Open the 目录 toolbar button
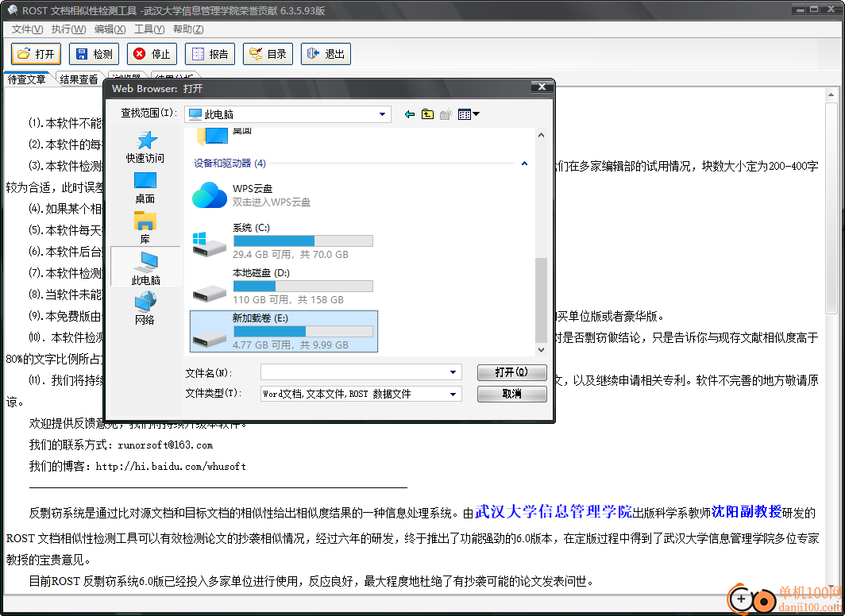The height and width of the screenshot is (616, 845). pos(268,54)
